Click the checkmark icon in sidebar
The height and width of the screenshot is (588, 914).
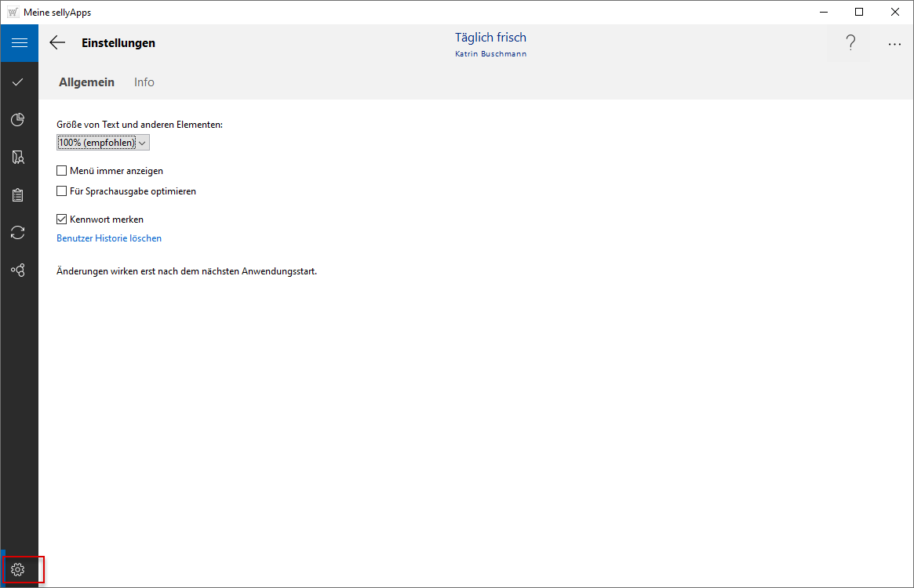18,82
